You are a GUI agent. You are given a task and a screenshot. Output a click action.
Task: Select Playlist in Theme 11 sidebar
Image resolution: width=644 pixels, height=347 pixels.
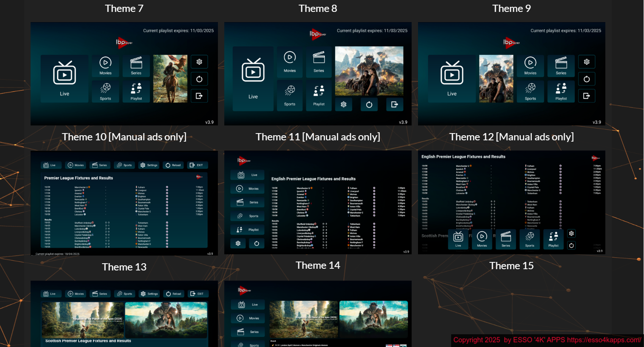(248, 230)
